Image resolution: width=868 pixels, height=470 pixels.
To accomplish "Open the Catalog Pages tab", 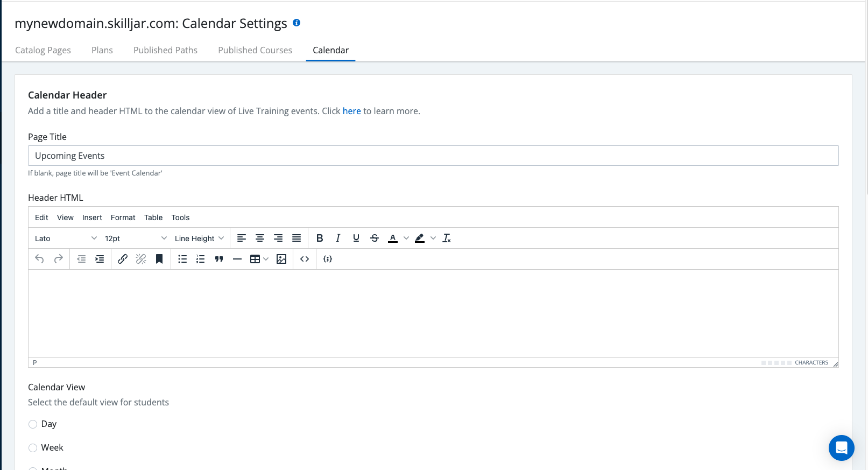I will pyautogui.click(x=43, y=50).
